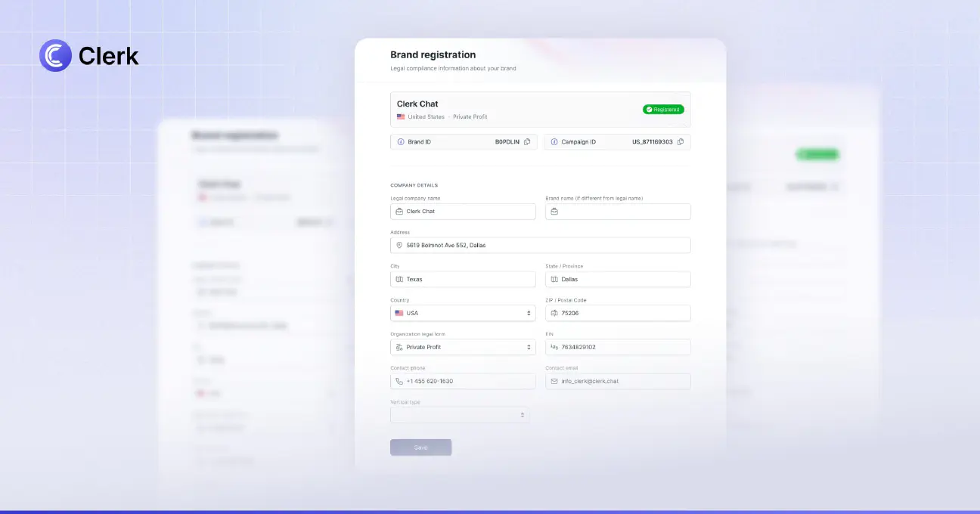Click the map icon in City field
This screenshot has width=980, height=514.
click(x=399, y=280)
